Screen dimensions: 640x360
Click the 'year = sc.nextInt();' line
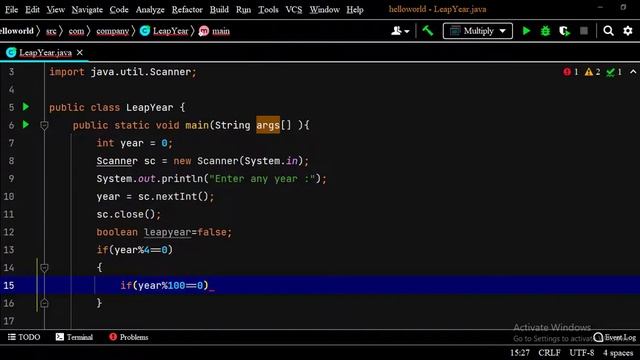point(155,196)
